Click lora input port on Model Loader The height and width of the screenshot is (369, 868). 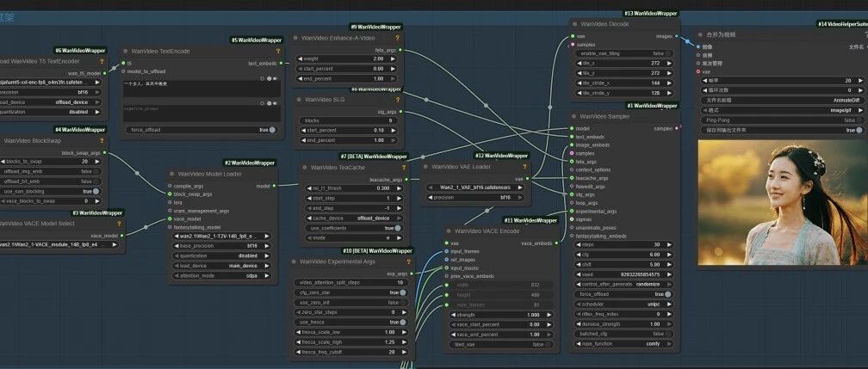[170, 202]
